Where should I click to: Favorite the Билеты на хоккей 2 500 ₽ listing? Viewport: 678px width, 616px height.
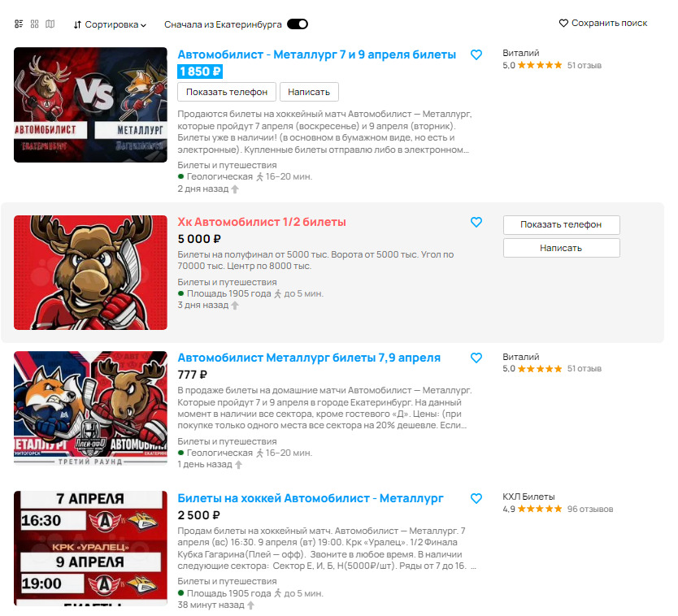(476, 498)
